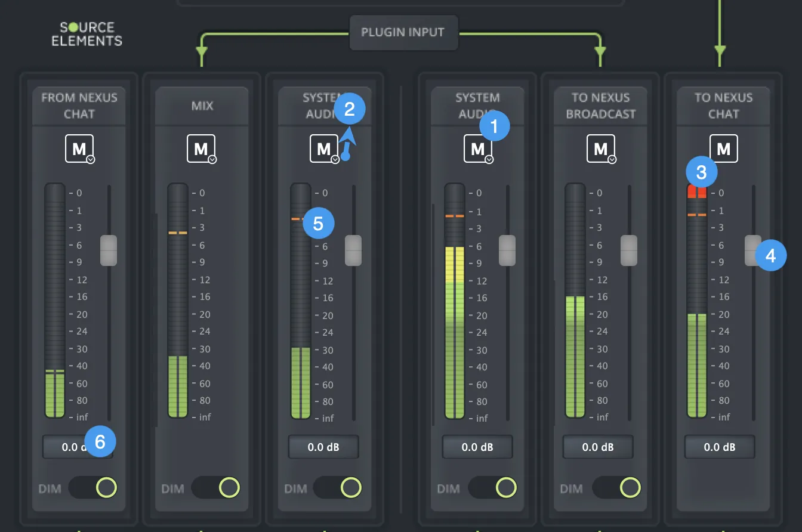Open mute options chevron on To Nexus Broadcast
Image resolution: width=802 pixels, height=532 pixels.
pos(612,160)
